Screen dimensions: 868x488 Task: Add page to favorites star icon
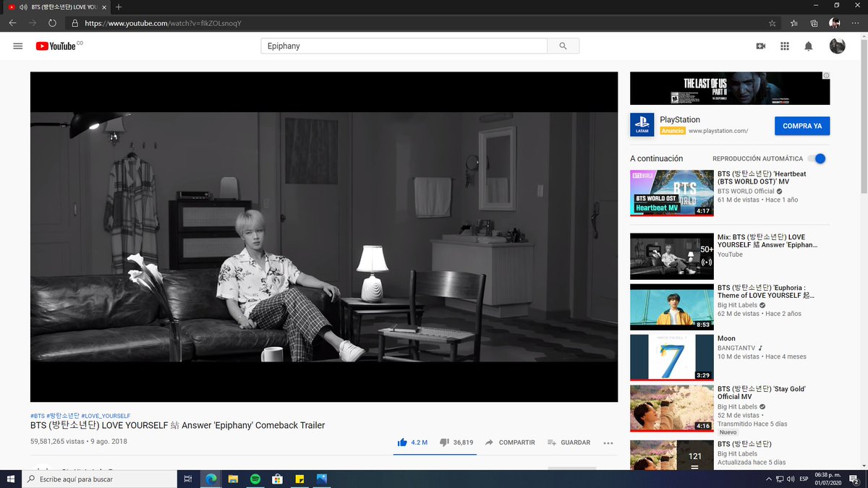point(773,23)
